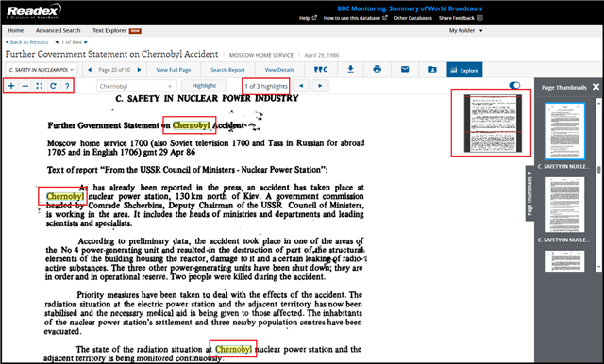The height and width of the screenshot is (364, 604).
Task: Collapse the vertical Page Thumbnails side tab
Action: pyautogui.click(x=530, y=193)
